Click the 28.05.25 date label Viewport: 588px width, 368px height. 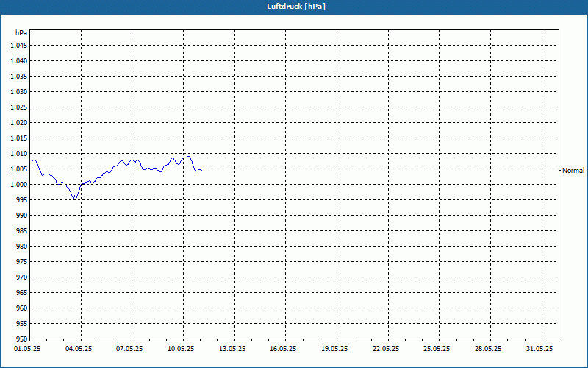[488, 349]
